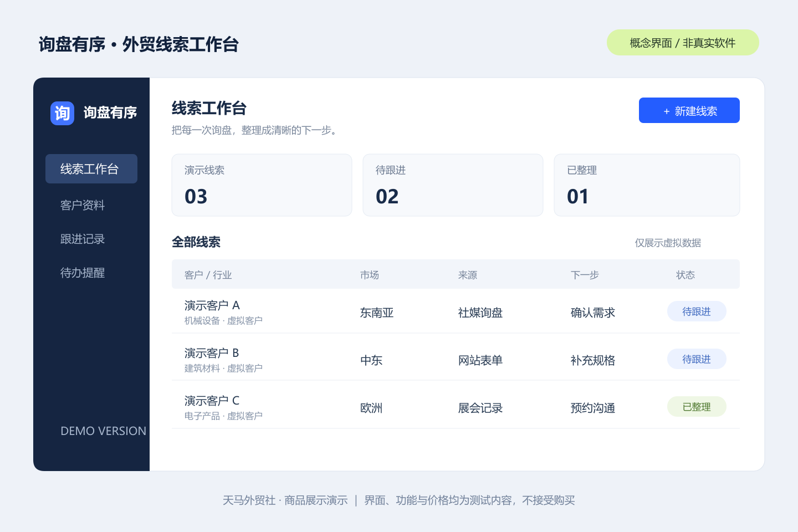The width and height of the screenshot is (798, 532).
Task: Click the 已整理 status badge for 演示客户 C
Action: coord(697,407)
